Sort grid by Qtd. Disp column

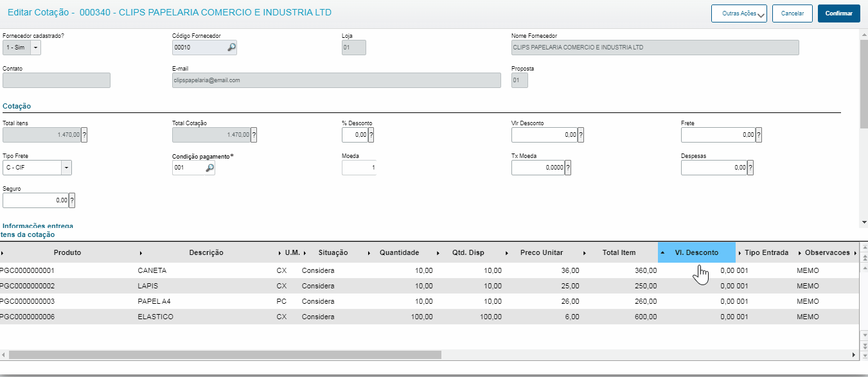468,252
